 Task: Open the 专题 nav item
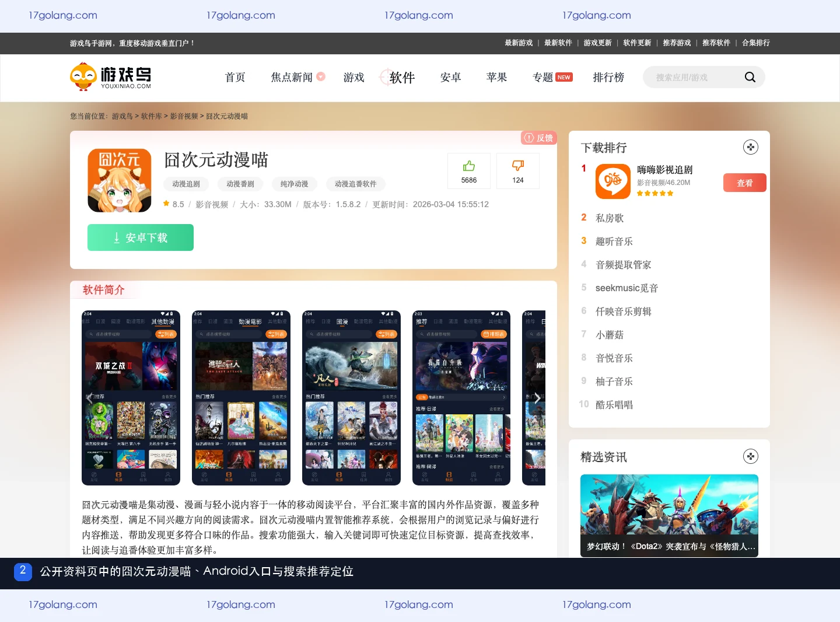click(542, 77)
